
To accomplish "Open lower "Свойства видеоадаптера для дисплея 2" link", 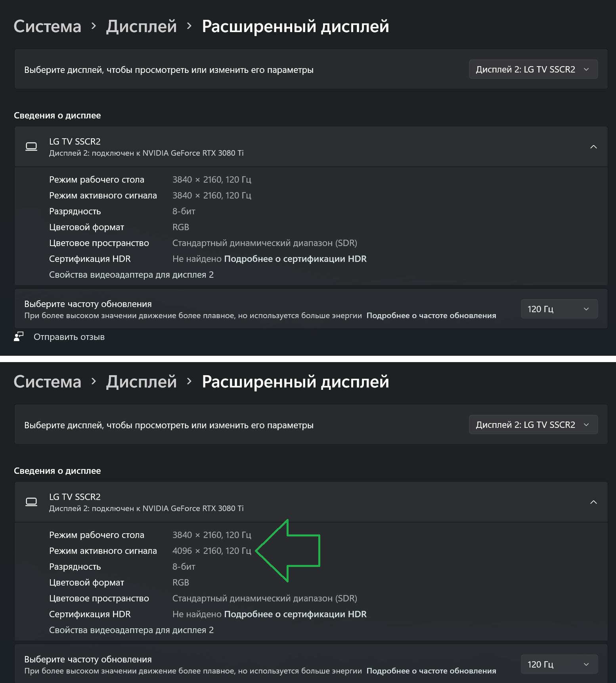I will [131, 630].
